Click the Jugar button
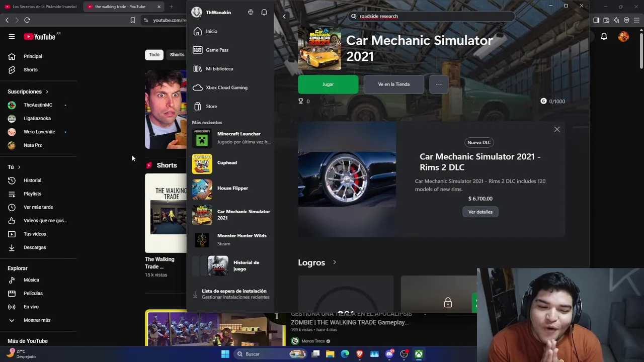 (x=328, y=84)
